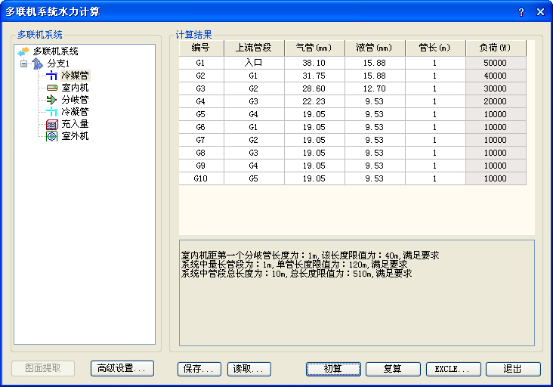Image resolution: width=553 pixels, height=387 pixels.
Task: Click the 多联机系统 root node icon
Action: (23, 52)
